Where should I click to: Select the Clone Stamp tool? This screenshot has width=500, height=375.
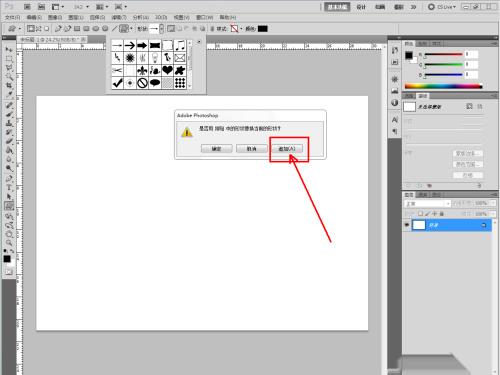[9, 123]
